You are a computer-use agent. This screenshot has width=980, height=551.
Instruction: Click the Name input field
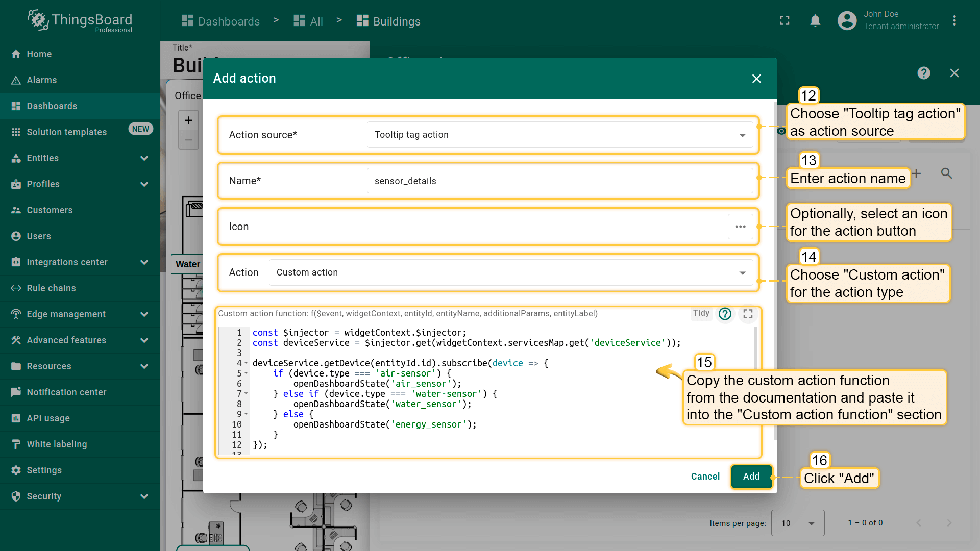559,181
